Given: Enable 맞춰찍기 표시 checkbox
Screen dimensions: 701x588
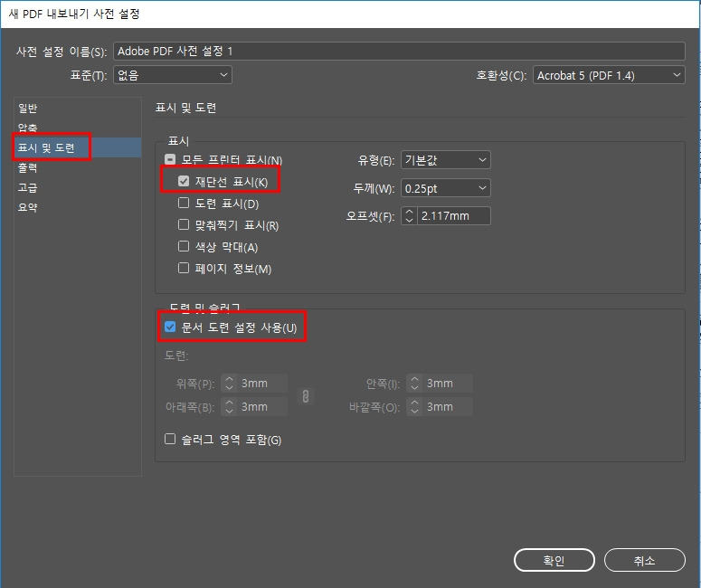Looking at the screenshot, I should click(x=184, y=224).
